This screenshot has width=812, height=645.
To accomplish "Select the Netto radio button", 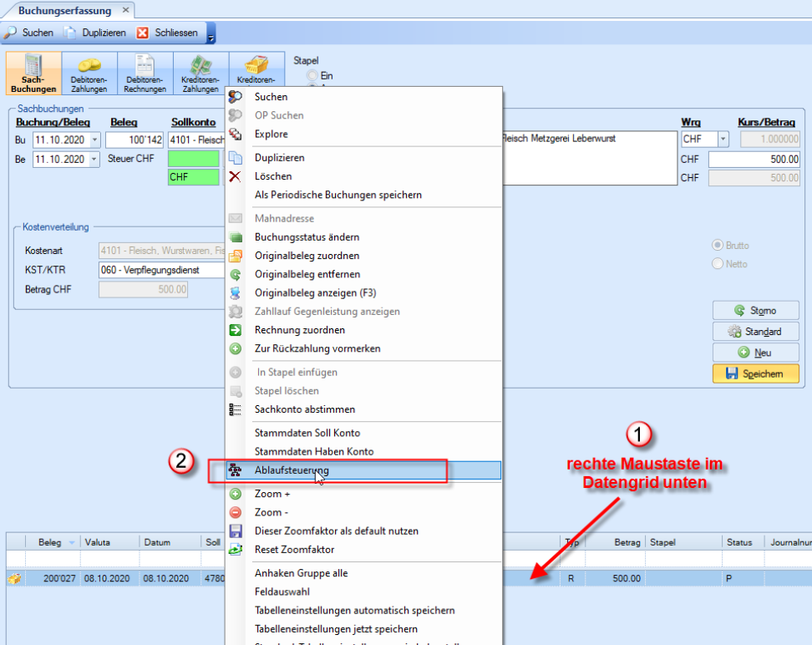I will (x=717, y=264).
